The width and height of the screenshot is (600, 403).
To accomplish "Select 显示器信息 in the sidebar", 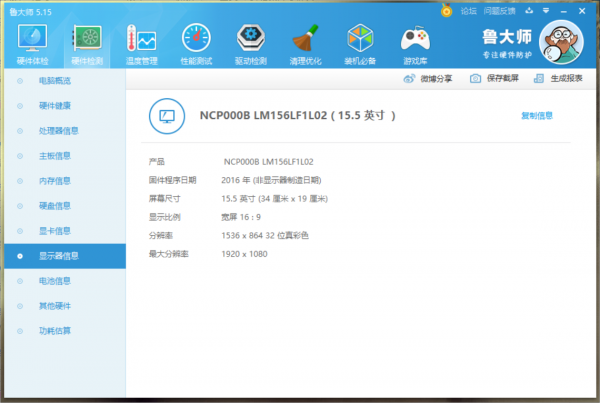I will click(x=65, y=256).
